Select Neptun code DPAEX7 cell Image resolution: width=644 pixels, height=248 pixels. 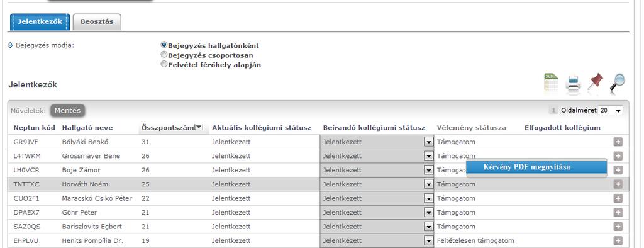tap(26, 213)
